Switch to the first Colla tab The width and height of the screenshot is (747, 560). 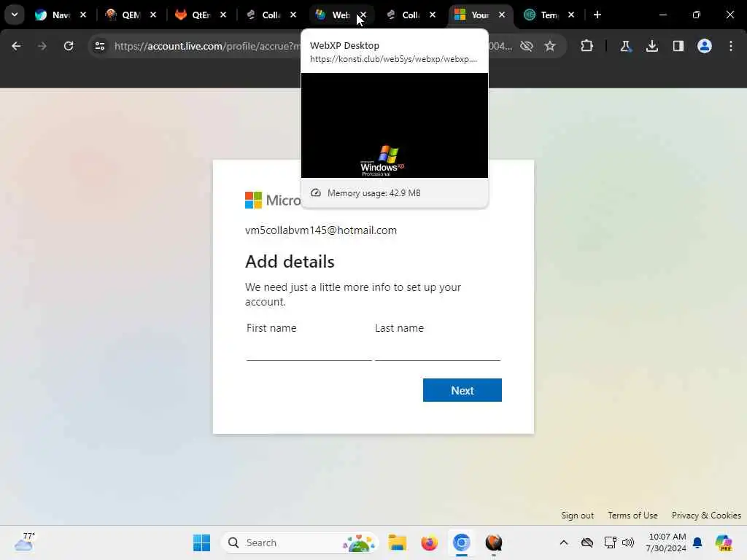tap(263, 15)
